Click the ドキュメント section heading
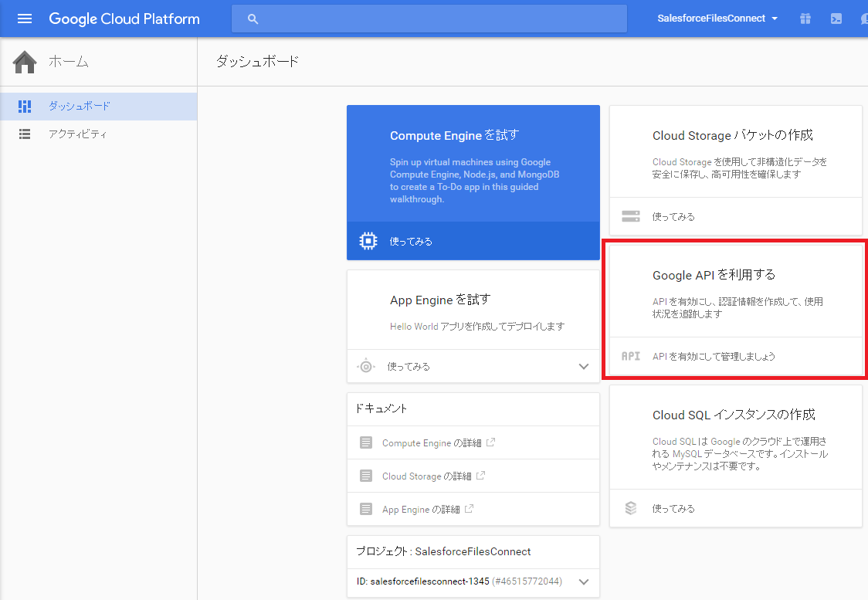The width and height of the screenshot is (868, 600). pyautogui.click(x=381, y=408)
